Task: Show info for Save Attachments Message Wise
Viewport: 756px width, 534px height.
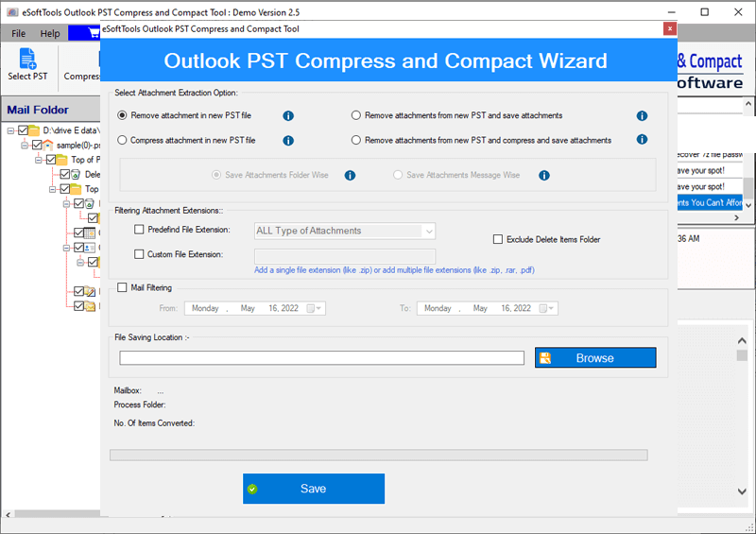Action: pos(544,175)
